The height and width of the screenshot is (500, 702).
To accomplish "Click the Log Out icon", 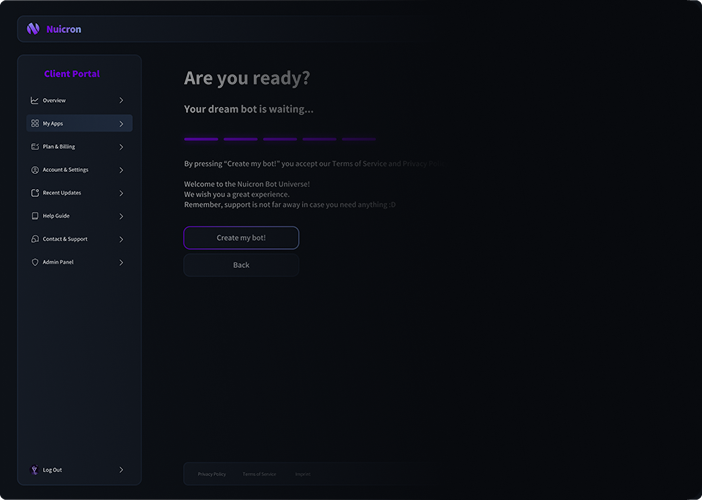I will [35, 470].
